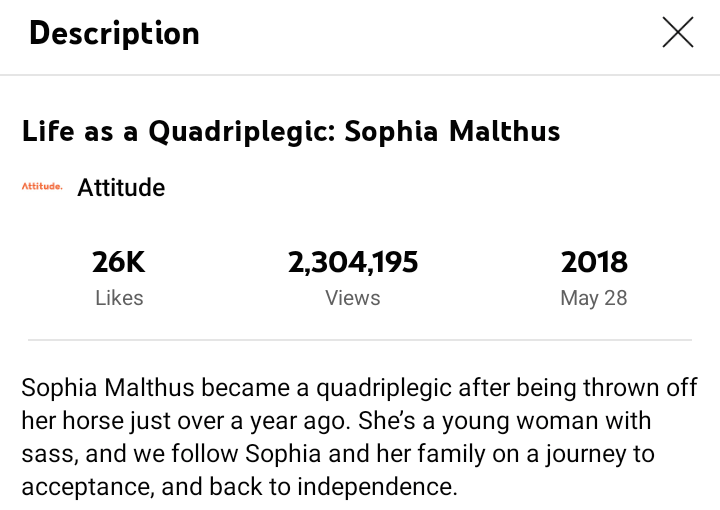Tap the Attitude channel logo
Image resolution: width=720 pixels, height=510 pixels.
42,187
